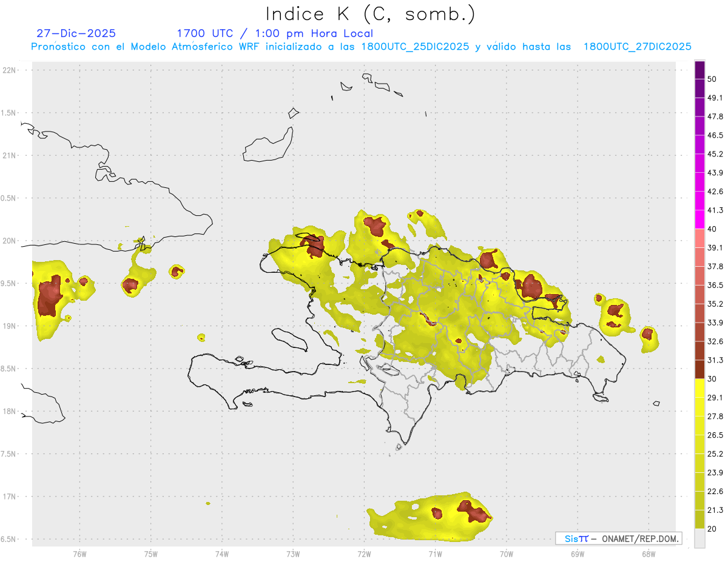The image size is (728, 562).
Task: Pick the magenta swatch between 41.3 and 42.6
Action: tap(700, 201)
